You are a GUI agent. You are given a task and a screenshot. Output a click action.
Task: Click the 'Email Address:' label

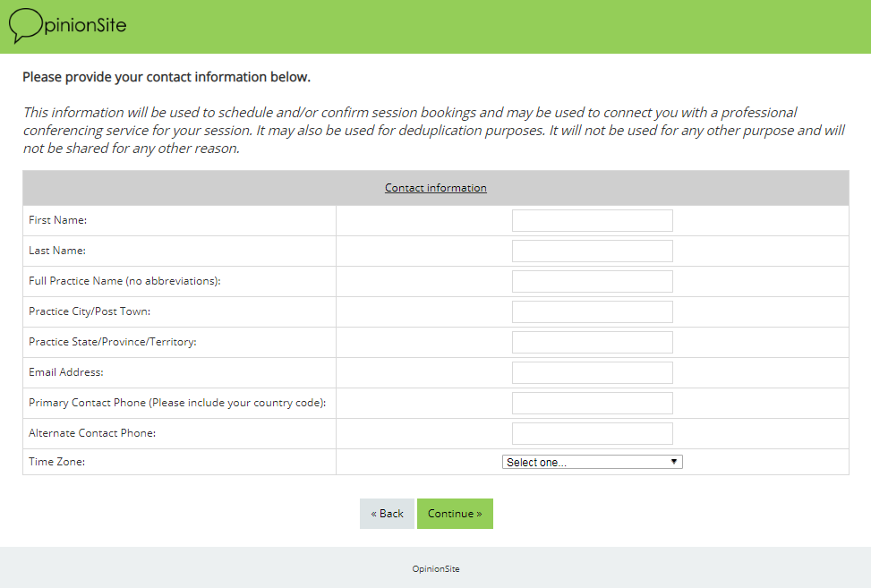click(x=66, y=372)
